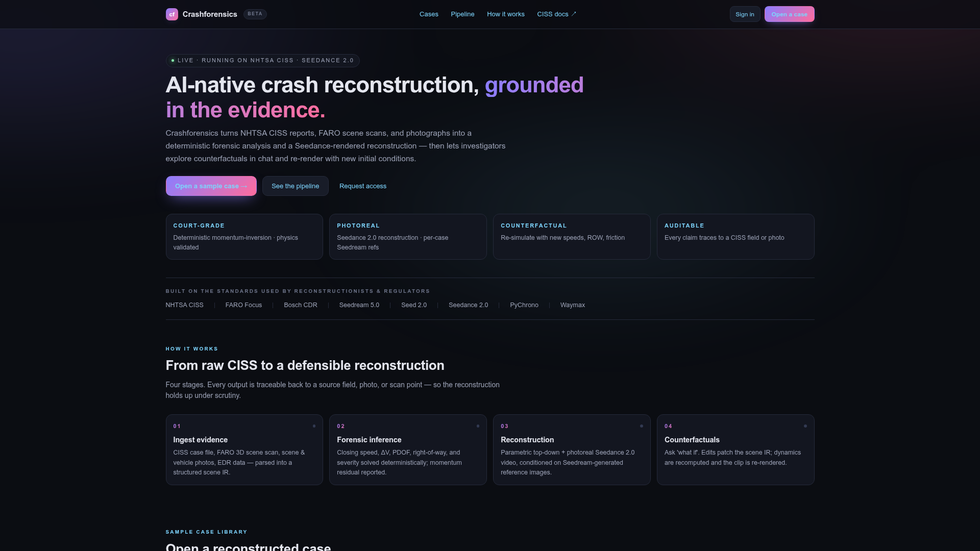Click See the pipeline button
Image resolution: width=980 pixels, height=551 pixels.
click(295, 186)
